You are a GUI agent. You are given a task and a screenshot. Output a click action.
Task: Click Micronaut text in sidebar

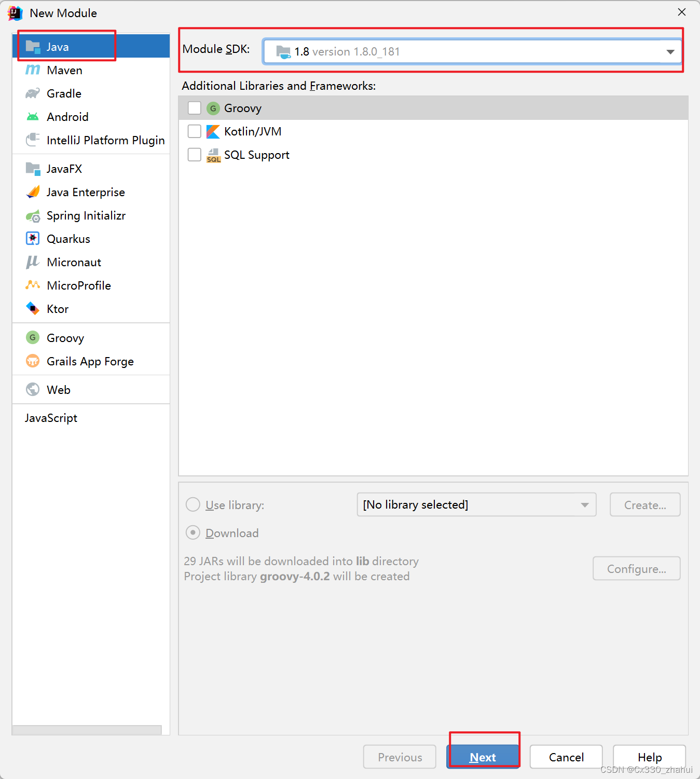click(74, 262)
